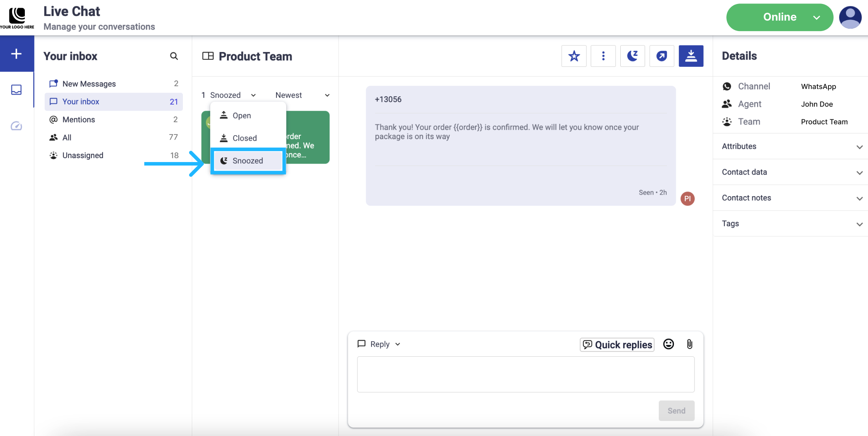This screenshot has height=436, width=868.
Task: Attach a file with paperclip icon
Action: tap(689, 344)
